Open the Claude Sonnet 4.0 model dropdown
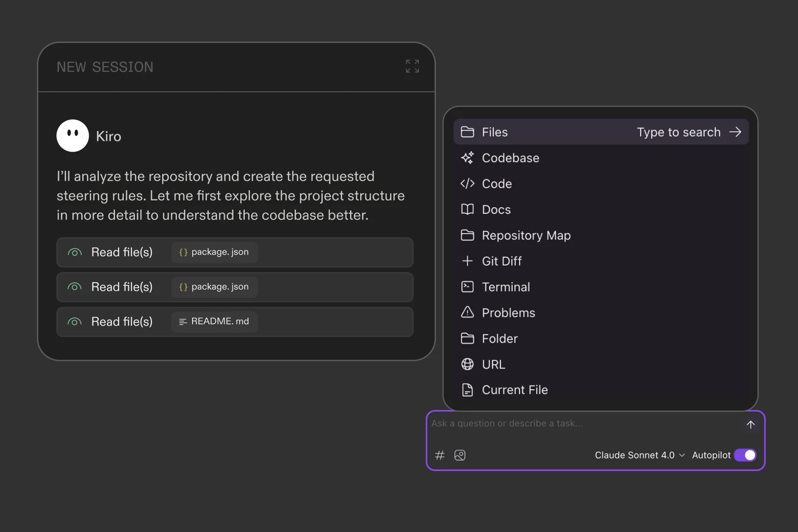The height and width of the screenshot is (532, 798). 639,455
